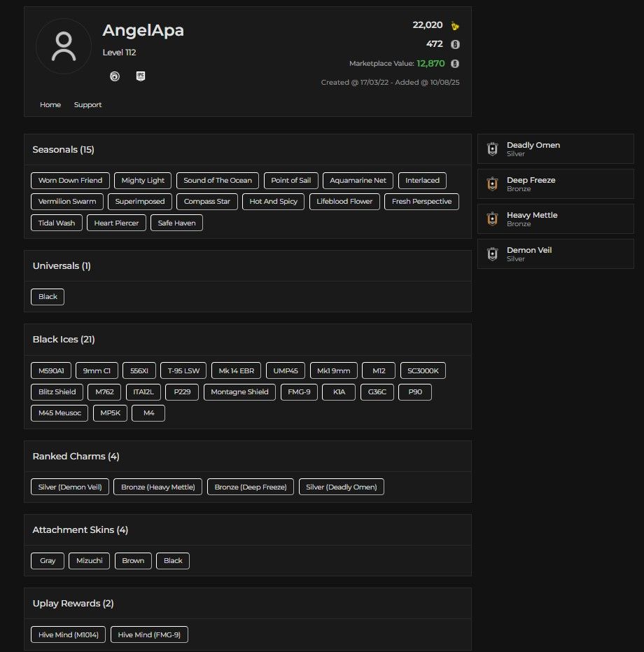Click the Ubisoft platform icon under Level 112
Viewport: 644px width, 652px height.
[115, 76]
